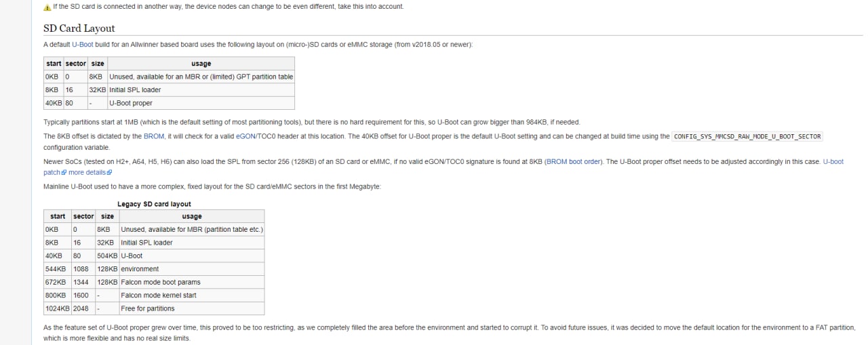Click the "32KB" size cell in the first table

(98, 89)
